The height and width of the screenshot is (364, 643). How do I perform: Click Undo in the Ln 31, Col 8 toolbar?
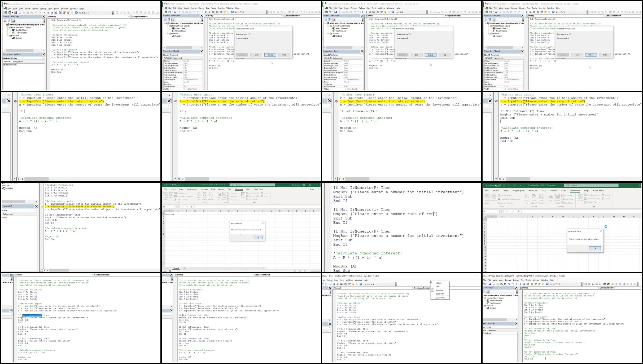click(x=509, y=284)
